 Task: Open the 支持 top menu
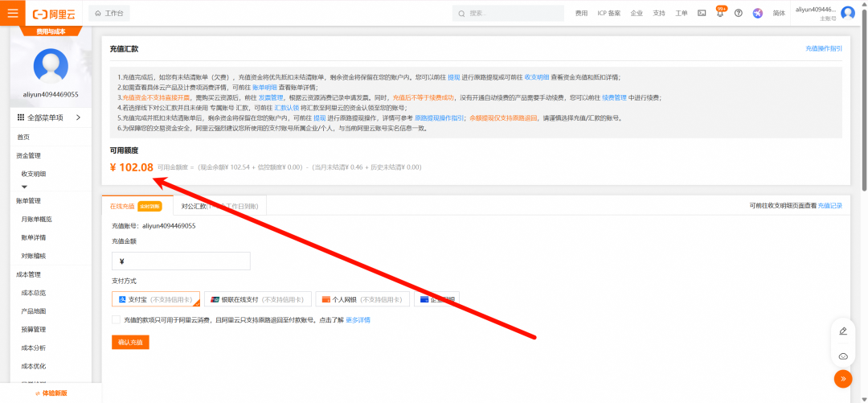(659, 14)
